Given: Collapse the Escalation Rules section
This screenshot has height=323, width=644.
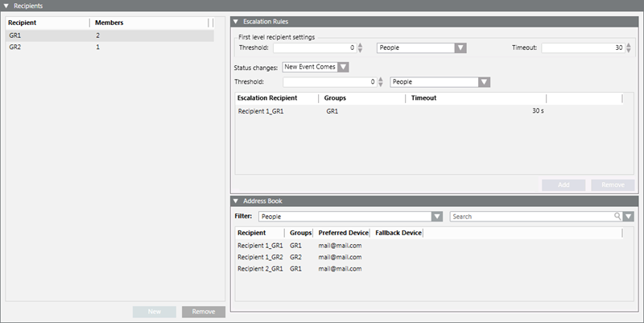Looking at the screenshot, I should pyautogui.click(x=236, y=22).
